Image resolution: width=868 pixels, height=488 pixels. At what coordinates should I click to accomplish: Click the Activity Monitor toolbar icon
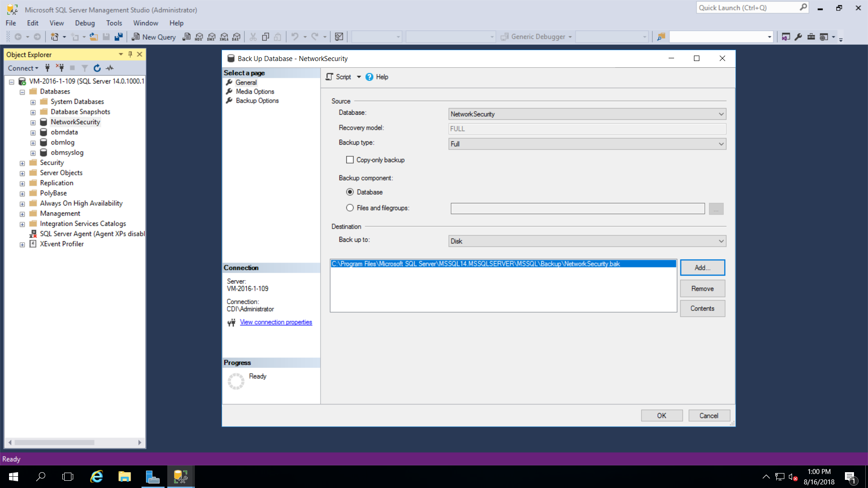point(339,37)
